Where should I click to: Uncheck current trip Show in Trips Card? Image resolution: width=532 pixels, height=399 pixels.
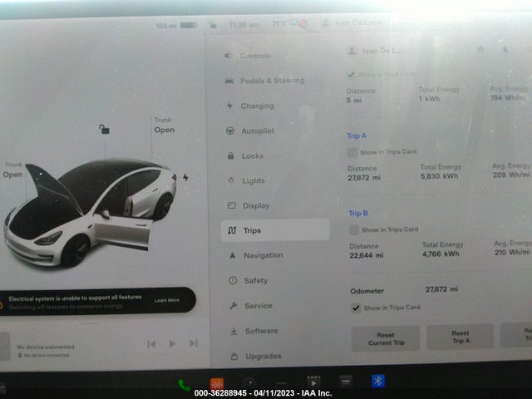tap(351, 75)
